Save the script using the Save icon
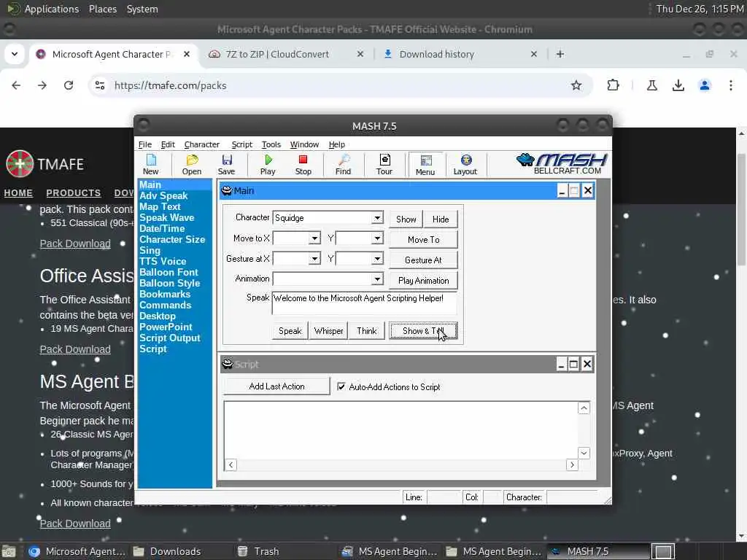Viewport: 747px width, 560px height. [226, 164]
